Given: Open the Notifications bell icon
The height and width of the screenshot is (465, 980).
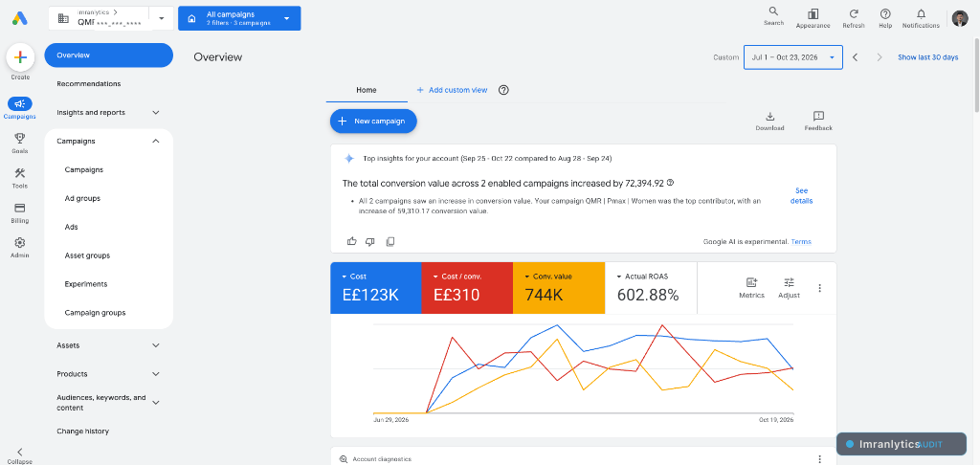Looking at the screenshot, I should coord(921,13).
